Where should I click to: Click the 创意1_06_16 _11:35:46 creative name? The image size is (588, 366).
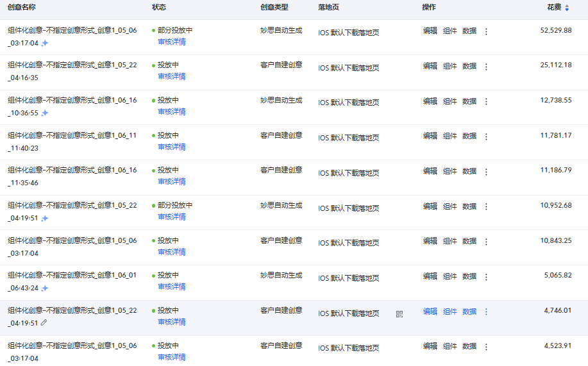72,176
